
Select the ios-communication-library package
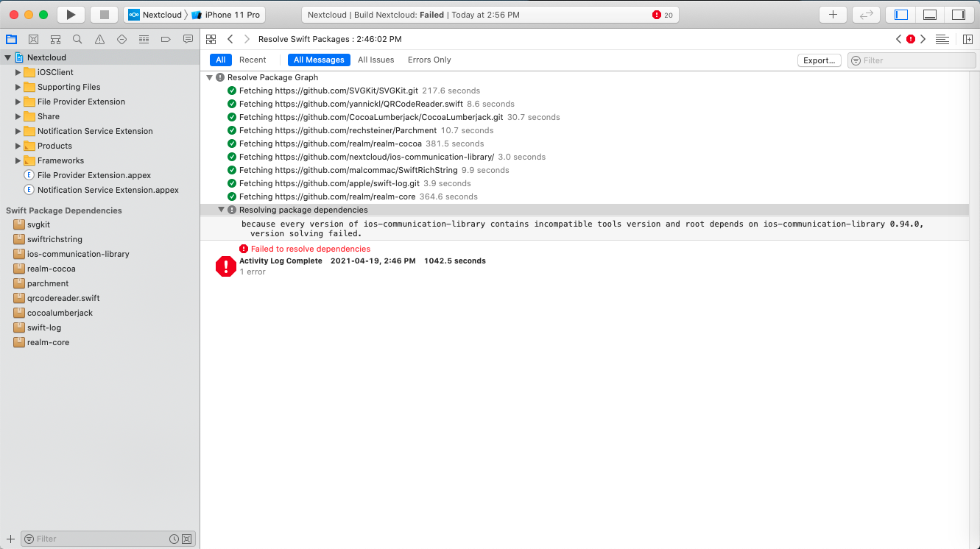coord(78,254)
